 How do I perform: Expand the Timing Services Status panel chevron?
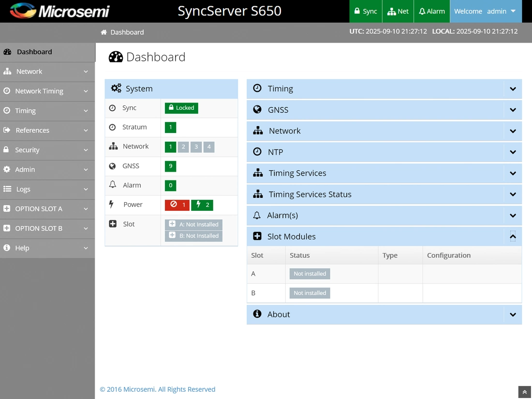click(x=513, y=194)
